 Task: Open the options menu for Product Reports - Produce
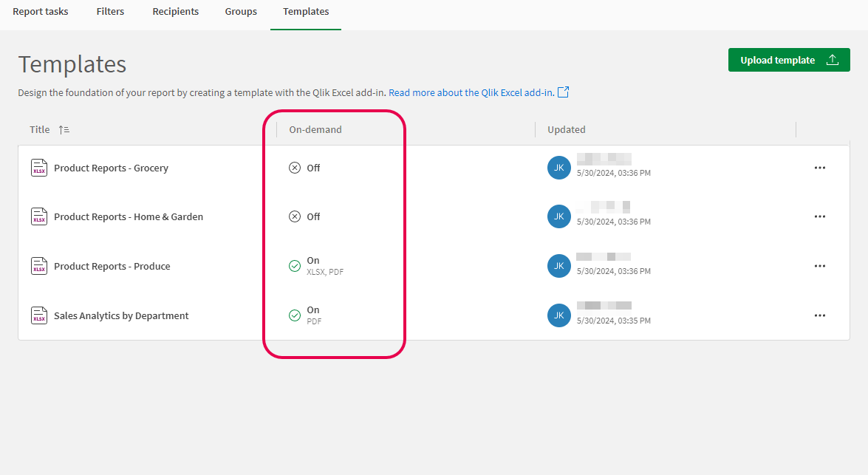[x=820, y=266]
